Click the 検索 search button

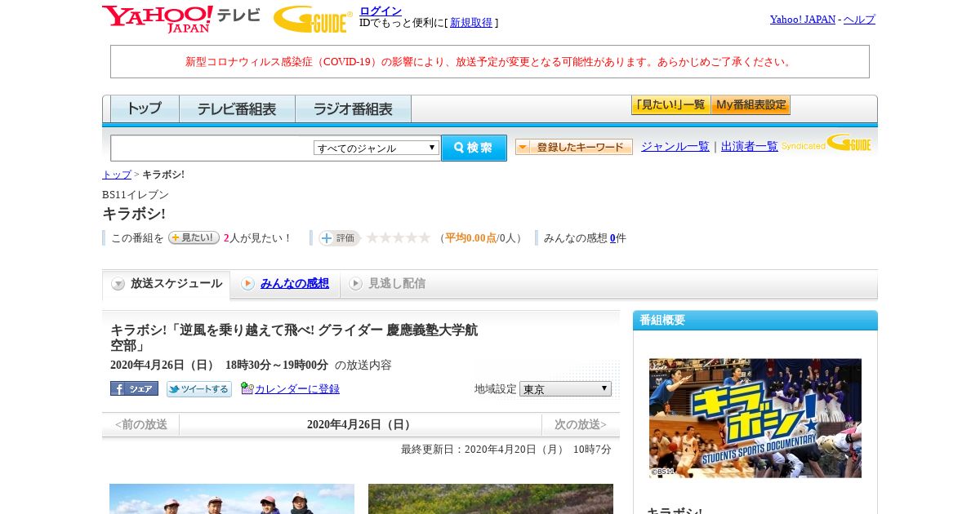point(474,148)
